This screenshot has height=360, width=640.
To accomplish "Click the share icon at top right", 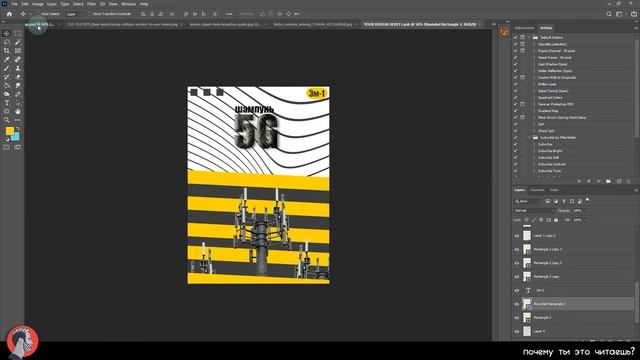I will pyautogui.click(x=633, y=14).
